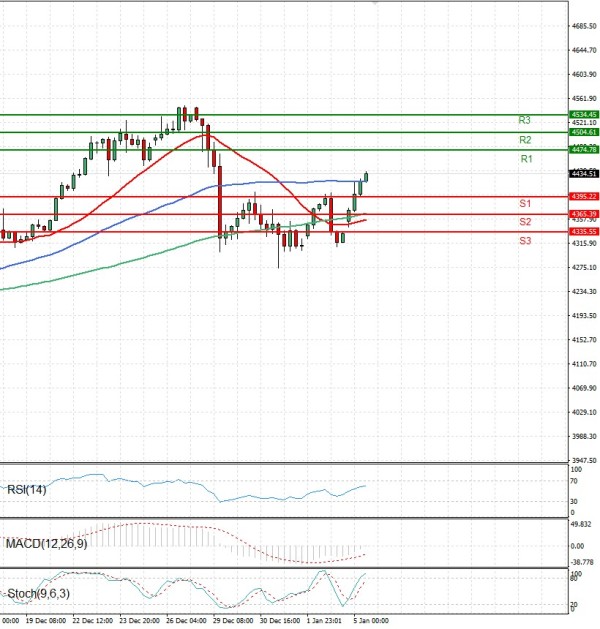The width and height of the screenshot is (600, 629).
Task: Select the 4474.78 green price tag
Action: pyautogui.click(x=584, y=149)
